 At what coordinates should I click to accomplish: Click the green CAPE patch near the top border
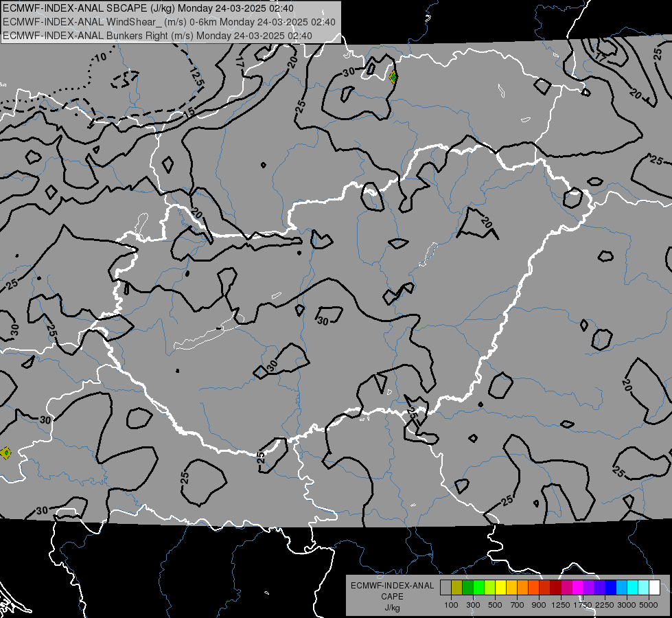pos(393,77)
